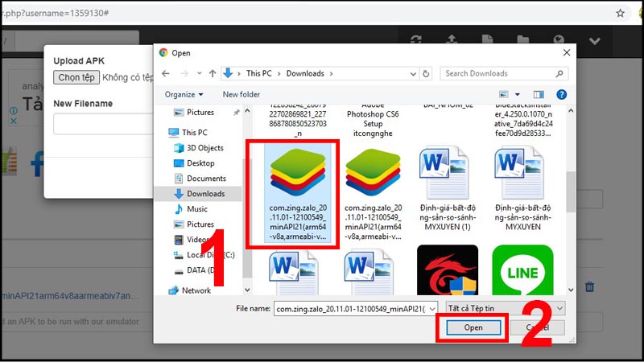The width and height of the screenshot is (644, 362).
Task: Click trash delete icon on background page
Action: point(590,286)
